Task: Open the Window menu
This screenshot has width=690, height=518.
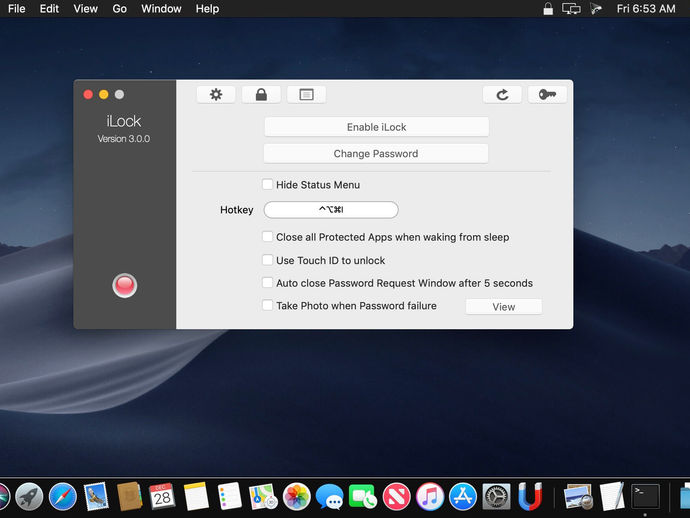Action: coord(161,9)
